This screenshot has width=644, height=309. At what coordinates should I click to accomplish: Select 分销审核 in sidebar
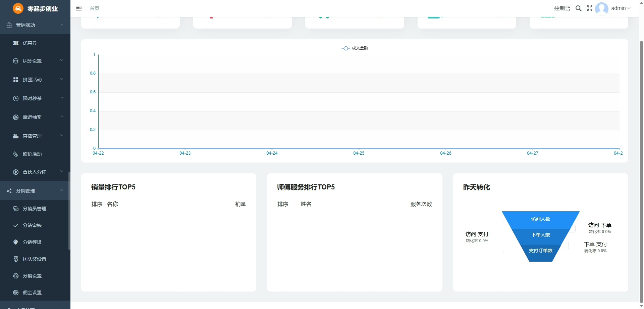pos(32,225)
